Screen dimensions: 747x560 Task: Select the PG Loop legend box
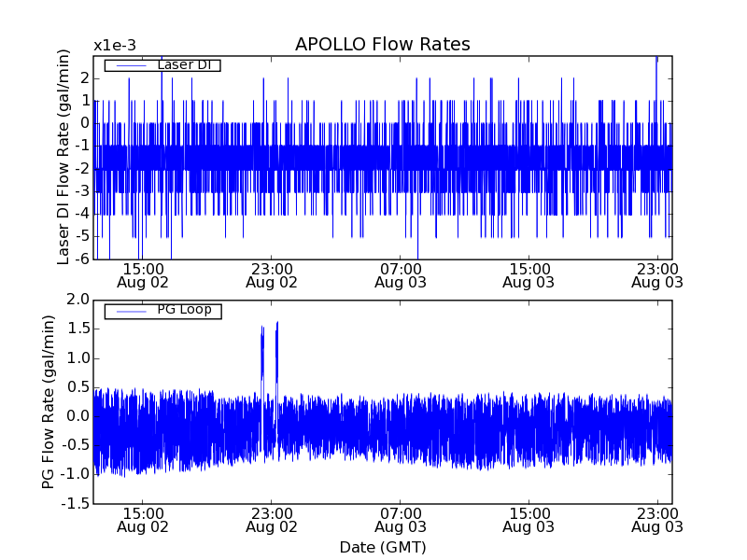point(162,311)
